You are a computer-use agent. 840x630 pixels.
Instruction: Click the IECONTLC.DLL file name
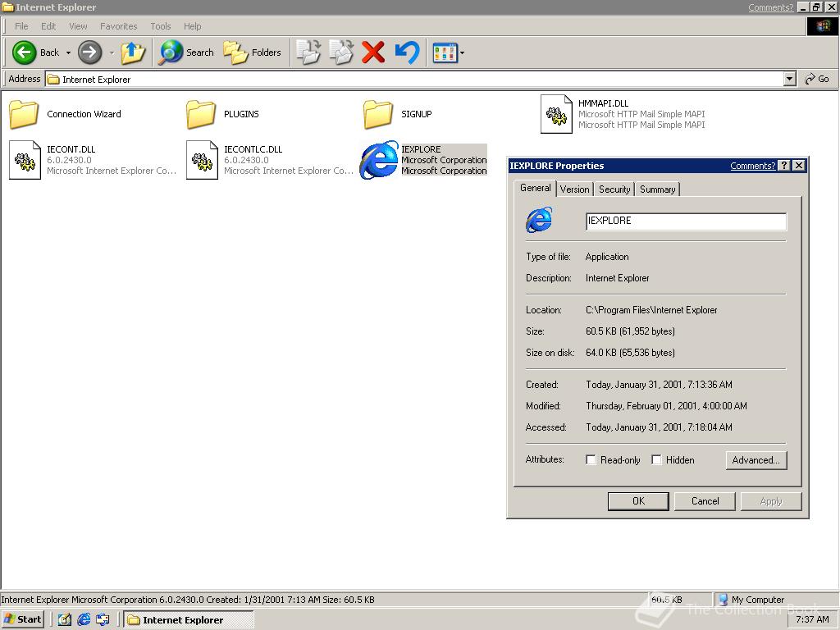(x=253, y=149)
